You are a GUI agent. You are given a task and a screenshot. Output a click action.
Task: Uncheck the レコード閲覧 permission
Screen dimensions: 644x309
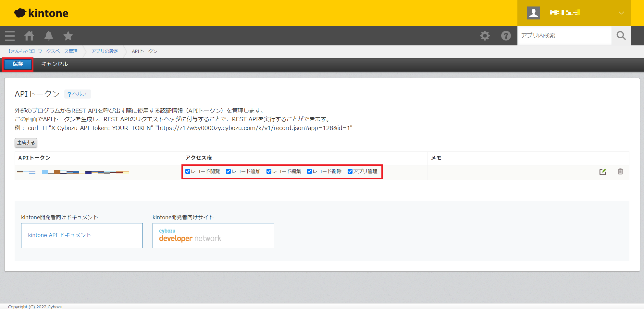coord(188,172)
